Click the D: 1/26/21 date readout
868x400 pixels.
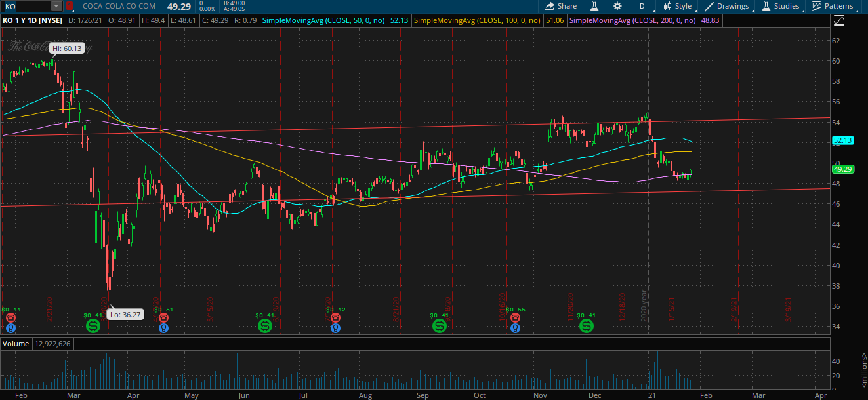86,21
